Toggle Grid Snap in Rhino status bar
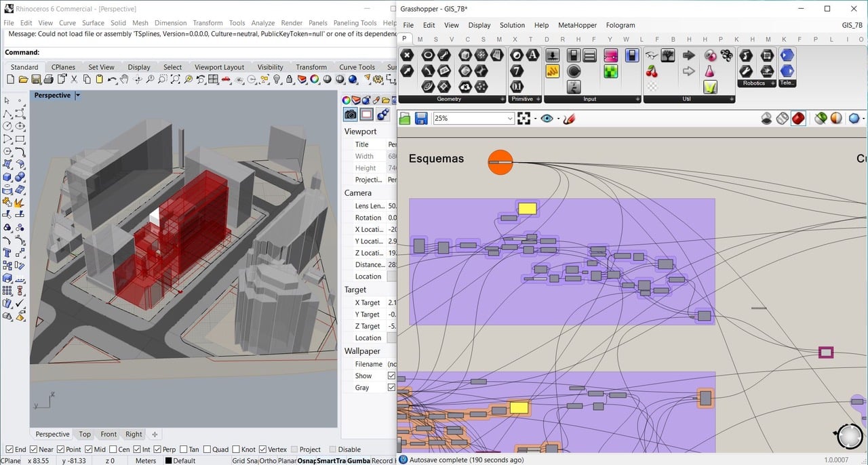Screen dimensions: 868x465 pyautogui.click(x=245, y=460)
